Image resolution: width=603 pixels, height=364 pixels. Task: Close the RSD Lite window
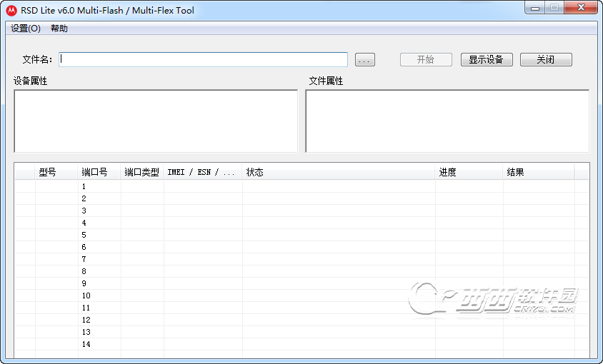pyautogui.click(x=581, y=7)
